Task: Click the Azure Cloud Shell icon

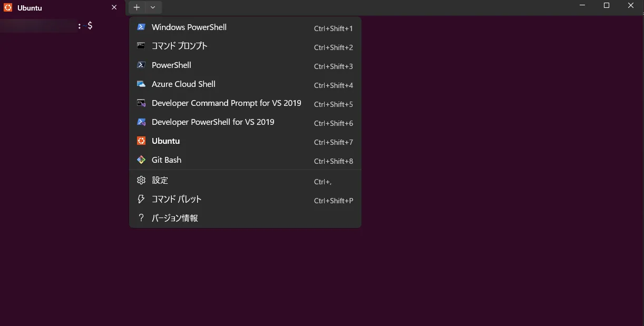Action: coord(141,84)
